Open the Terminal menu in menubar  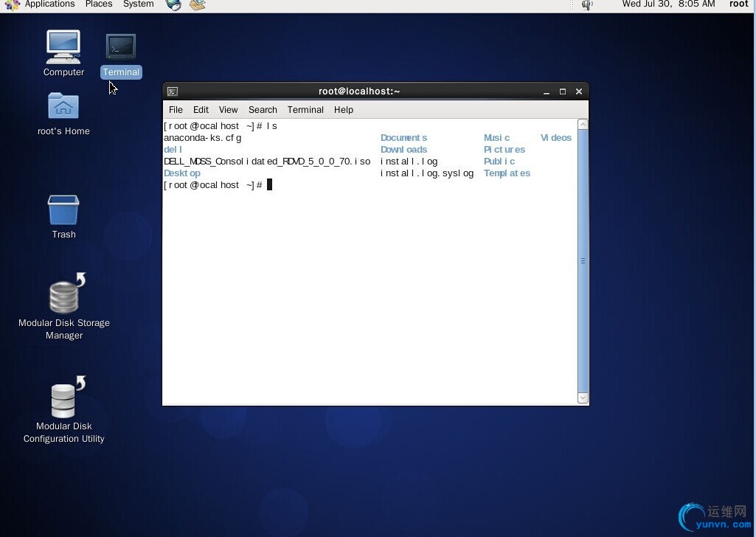tap(305, 110)
